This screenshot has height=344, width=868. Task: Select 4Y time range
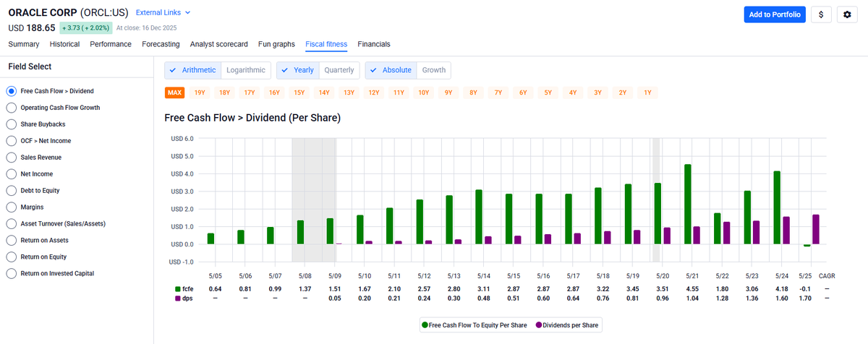(x=573, y=93)
